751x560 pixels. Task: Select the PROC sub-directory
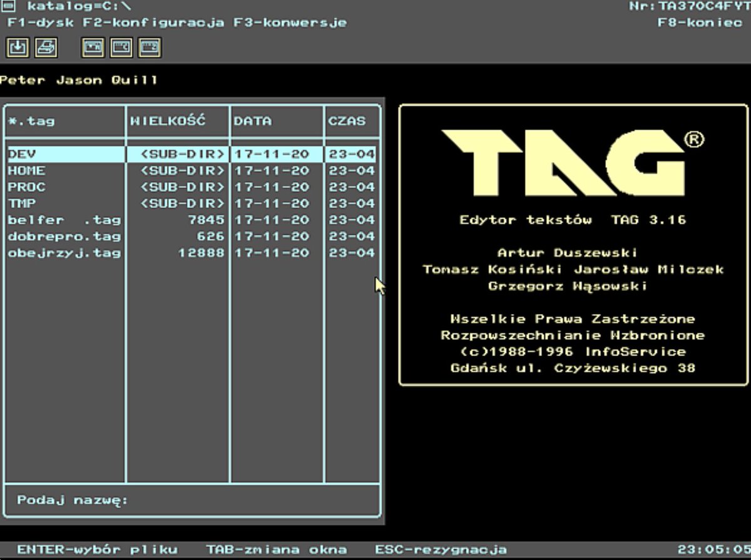click(x=192, y=186)
